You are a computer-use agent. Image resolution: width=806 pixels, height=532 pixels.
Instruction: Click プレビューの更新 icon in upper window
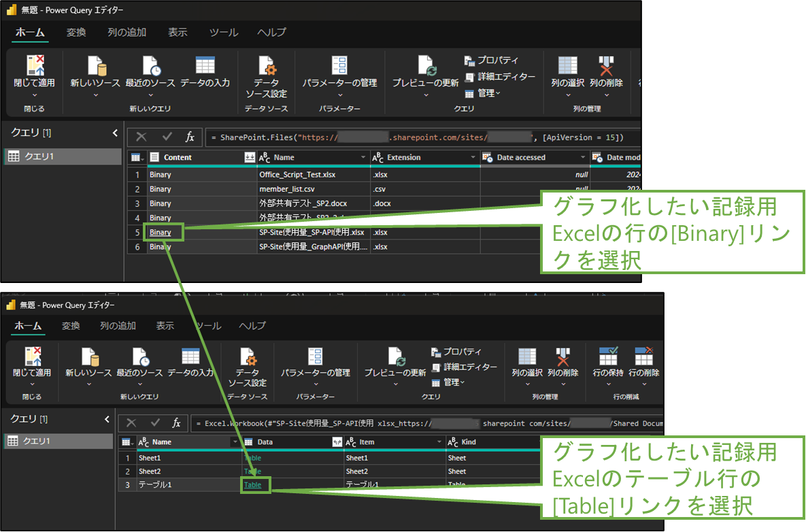pyautogui.click(x=427, y=66)
